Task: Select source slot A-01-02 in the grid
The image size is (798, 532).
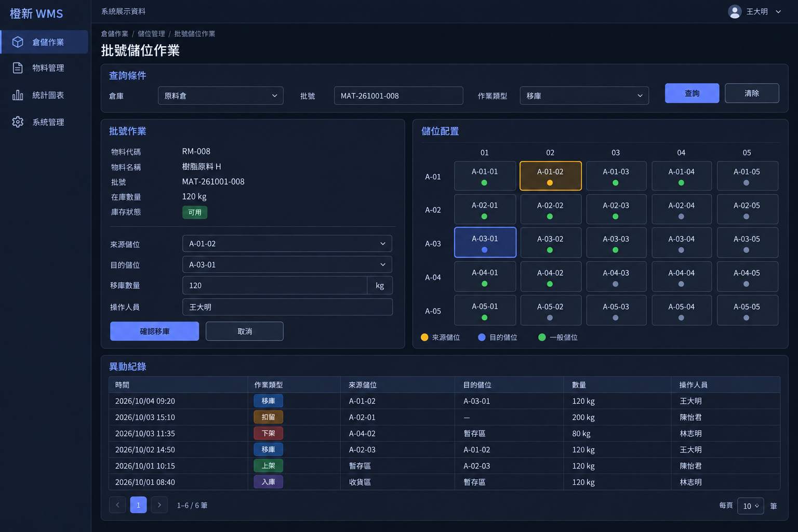Action: click(551, 176)
